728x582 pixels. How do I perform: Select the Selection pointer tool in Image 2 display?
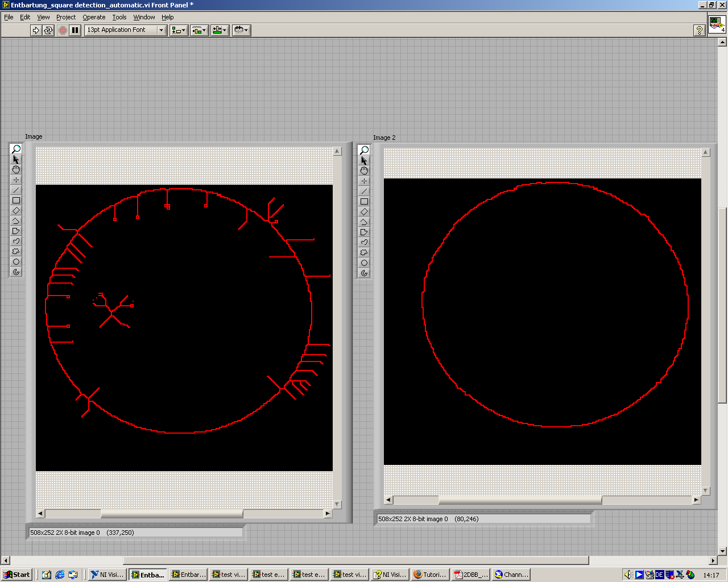click(364, 160)
